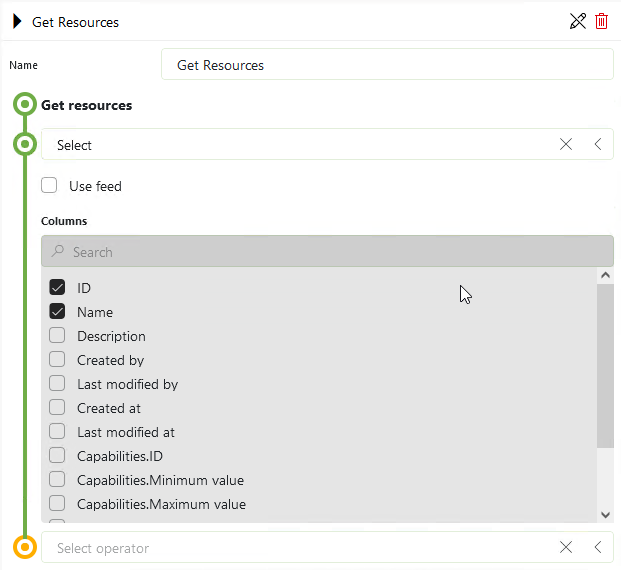Collapse the Get Resources section triangle
Image resolution: width=621 pixels, height=570 pixels.
(x=17, y=21)
